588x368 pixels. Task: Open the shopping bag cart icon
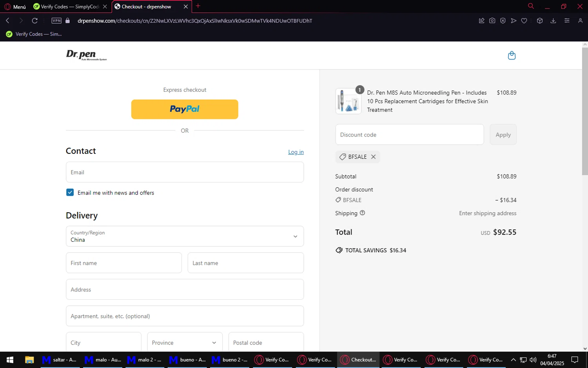point(512,55)
